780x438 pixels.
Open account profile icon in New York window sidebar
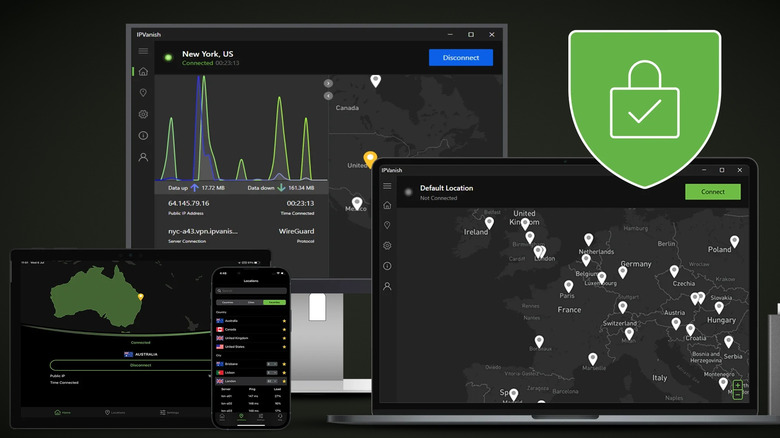[x=143, y=157]
